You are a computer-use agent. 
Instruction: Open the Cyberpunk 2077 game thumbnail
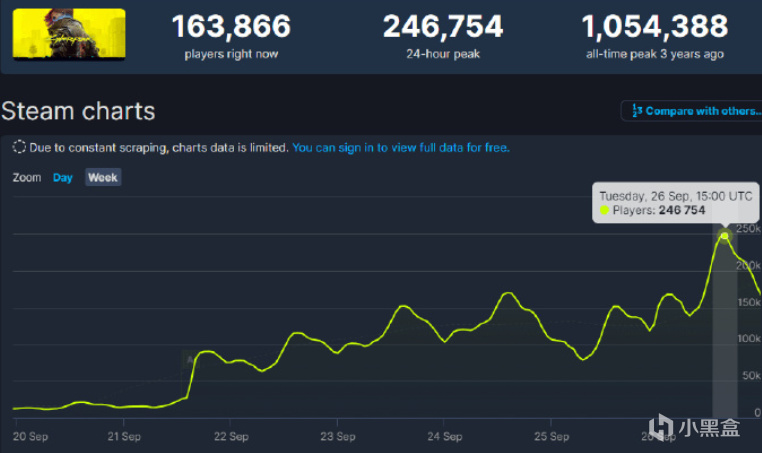pyautogui.click(x=69, y=34)
